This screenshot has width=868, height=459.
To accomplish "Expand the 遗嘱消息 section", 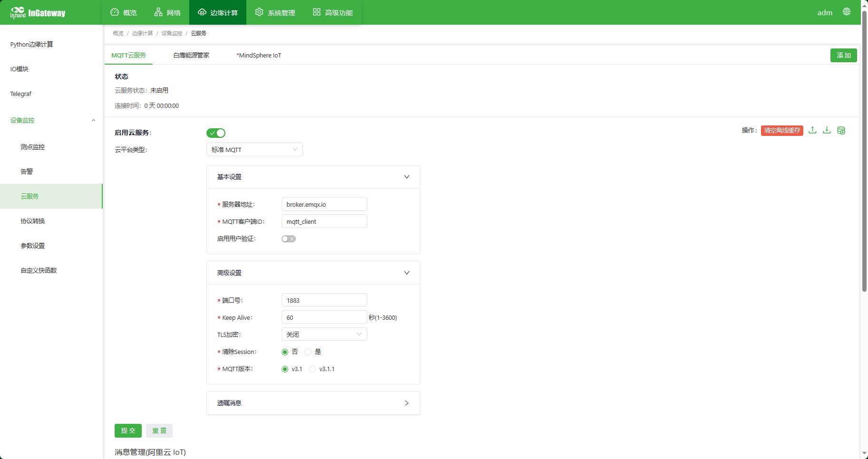I will pyautogui.click(x=313, y=403).
